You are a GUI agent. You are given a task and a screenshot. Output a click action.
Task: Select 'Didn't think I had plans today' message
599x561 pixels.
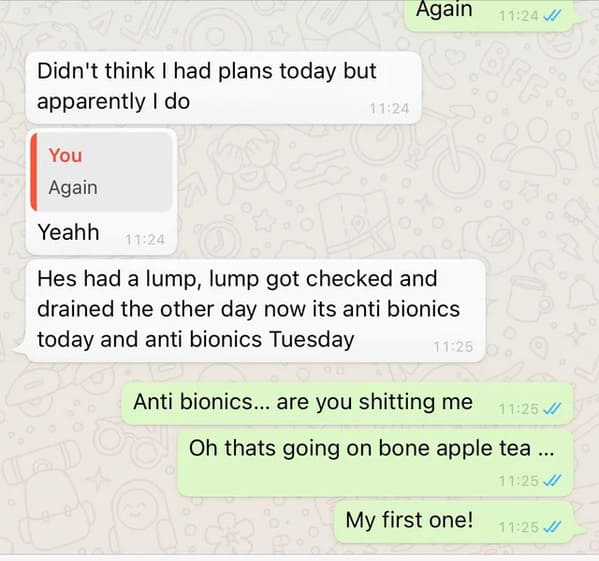(x=223, y=87)
